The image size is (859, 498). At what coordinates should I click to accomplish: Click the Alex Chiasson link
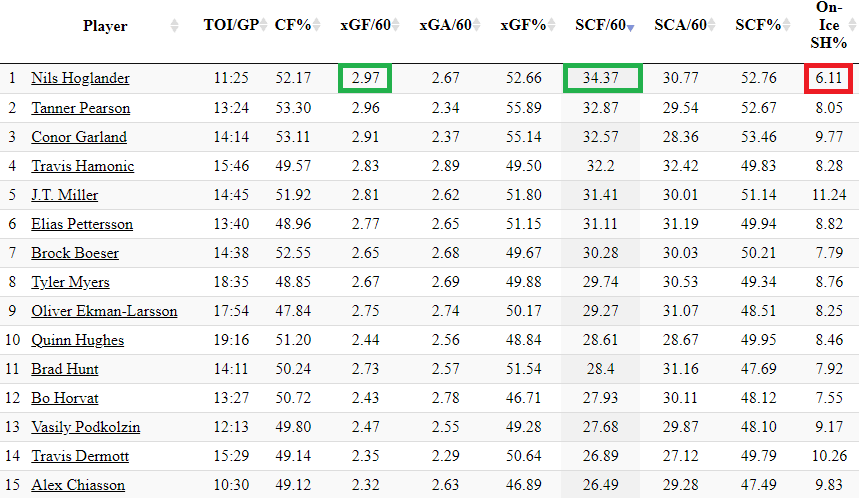point(78,485)
